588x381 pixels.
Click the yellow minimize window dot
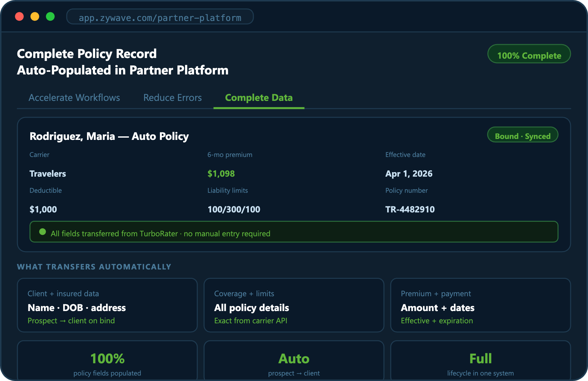35,16
